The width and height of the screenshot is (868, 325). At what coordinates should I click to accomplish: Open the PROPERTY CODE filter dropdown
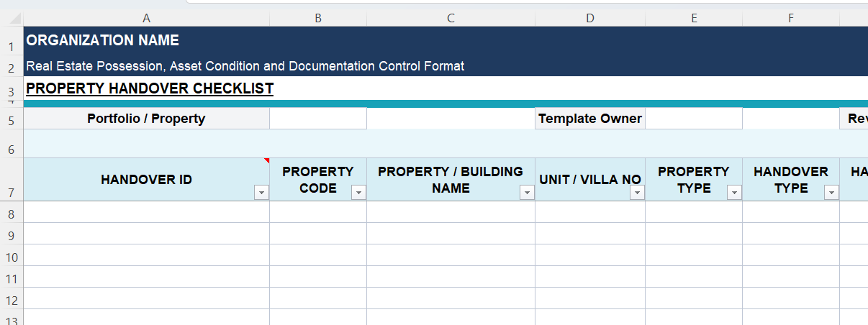tap(358, 193)
